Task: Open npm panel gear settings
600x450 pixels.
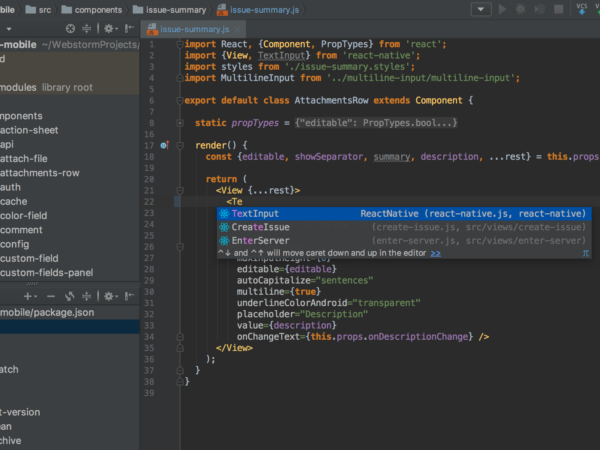Action: pos(111,296)
